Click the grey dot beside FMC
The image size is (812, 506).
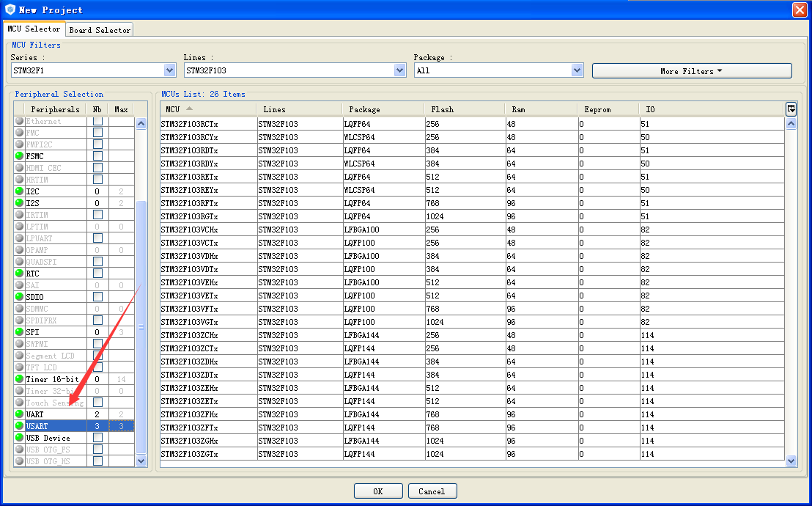(19, 132)
